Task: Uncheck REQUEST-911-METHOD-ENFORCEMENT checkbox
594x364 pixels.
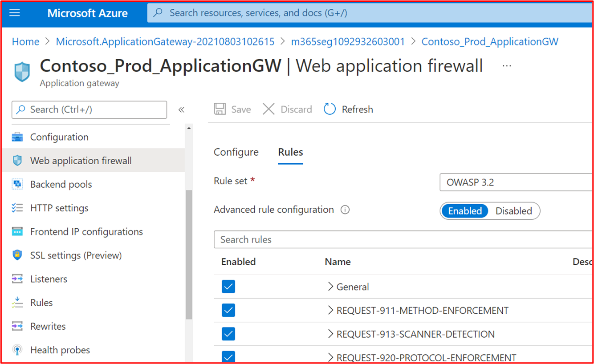Action: click(x=228, y=310)
